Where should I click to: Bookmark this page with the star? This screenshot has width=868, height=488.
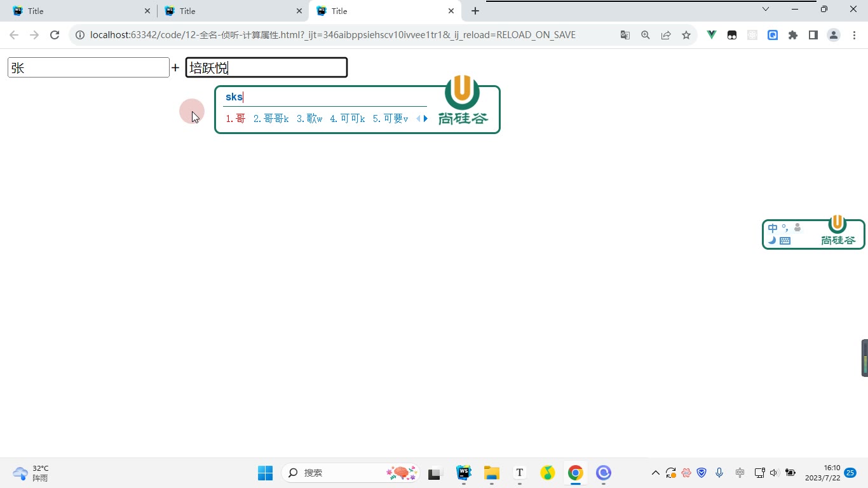[686, 36]
